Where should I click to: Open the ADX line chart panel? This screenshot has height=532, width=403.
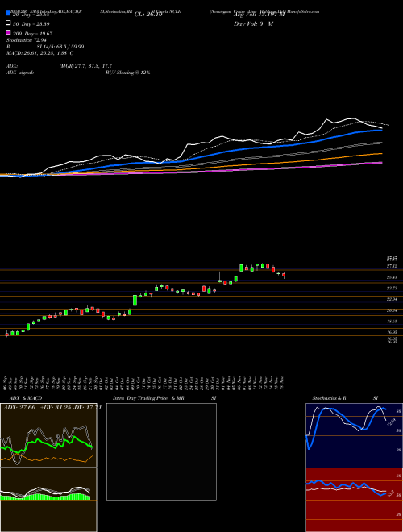(48, 435)
